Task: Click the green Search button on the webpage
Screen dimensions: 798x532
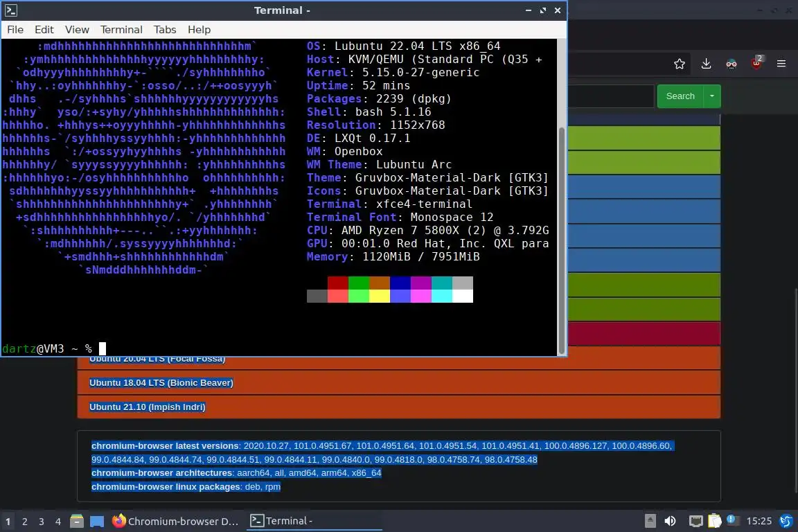Action: (x=680, y=96)
